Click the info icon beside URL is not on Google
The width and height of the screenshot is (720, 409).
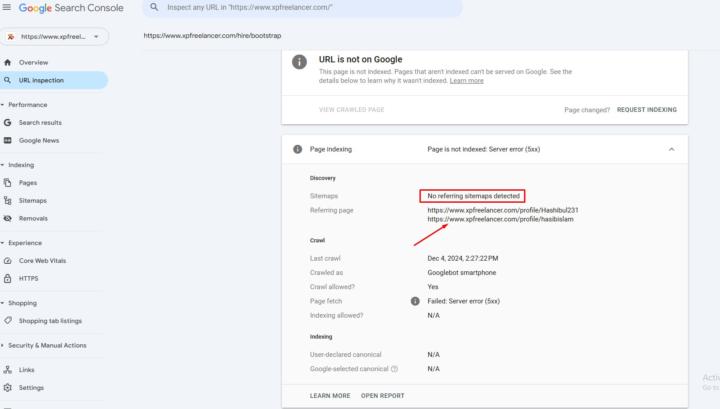point(299,62)
